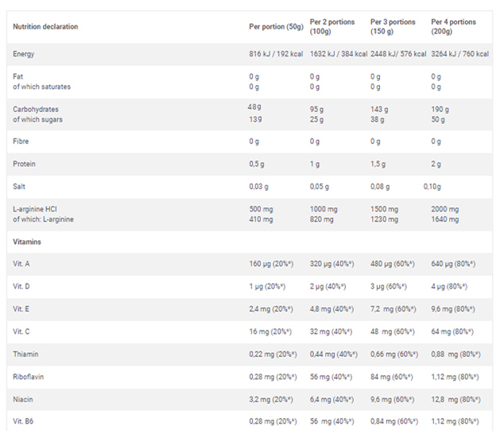Select the Per 2 portions (100g) header

click(x=332, y=27)
